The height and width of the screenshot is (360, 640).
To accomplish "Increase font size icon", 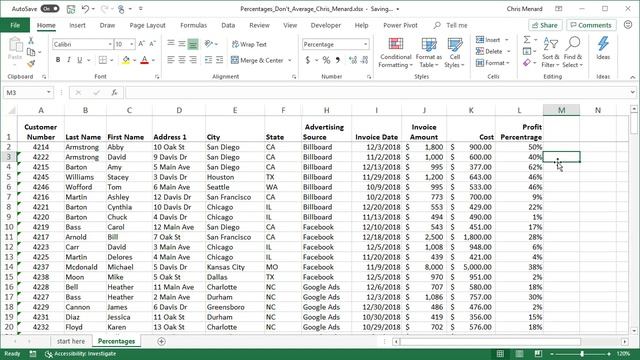I will pos(141,44).
